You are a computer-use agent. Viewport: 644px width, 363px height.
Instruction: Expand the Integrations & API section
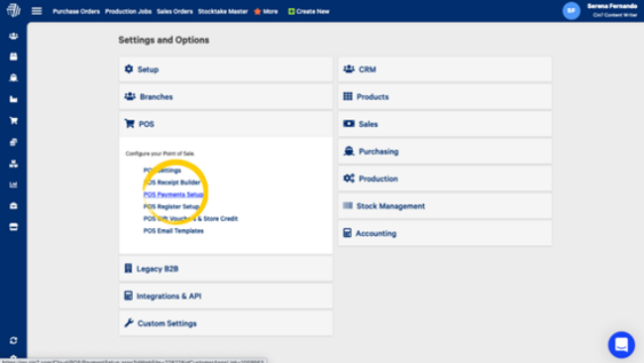226,296
